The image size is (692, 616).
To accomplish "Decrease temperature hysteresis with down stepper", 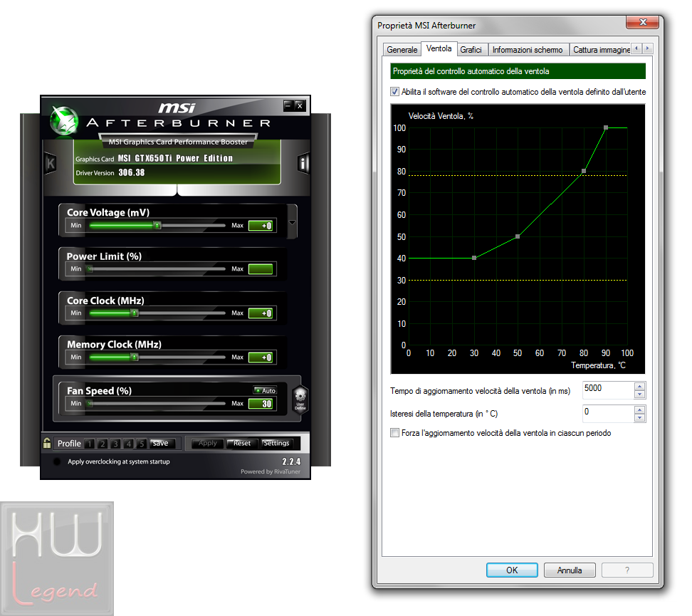I will pos(639,418).
